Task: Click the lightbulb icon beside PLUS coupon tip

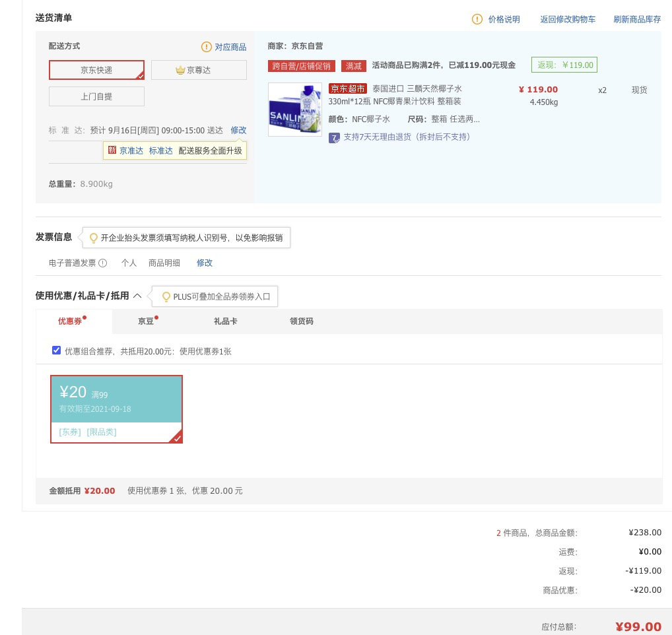Action: tap(166, 296)
